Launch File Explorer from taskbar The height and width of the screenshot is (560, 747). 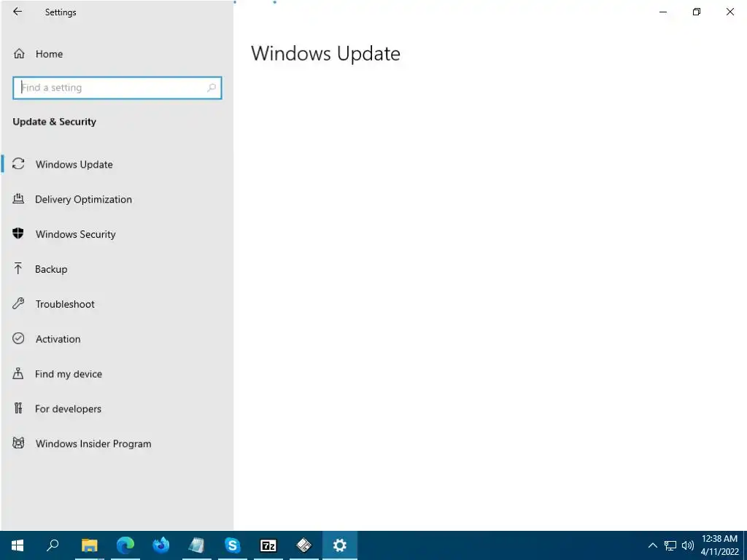(90, 545)
